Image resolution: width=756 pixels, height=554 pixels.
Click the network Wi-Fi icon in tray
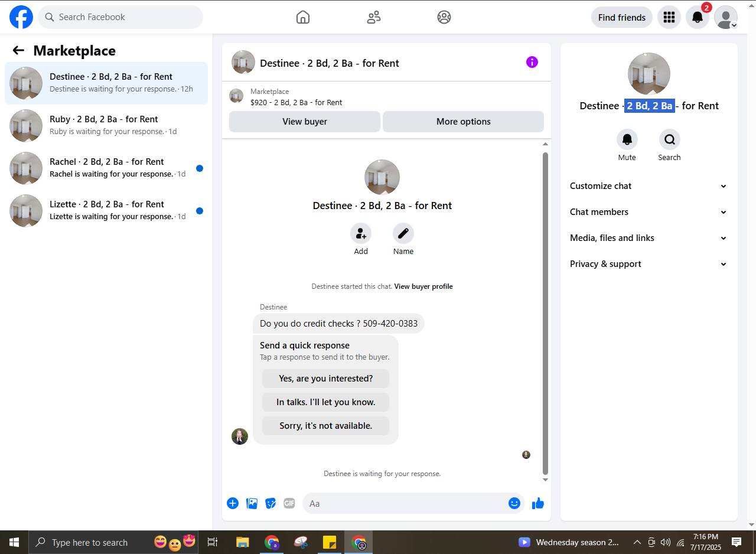point(680,542)
